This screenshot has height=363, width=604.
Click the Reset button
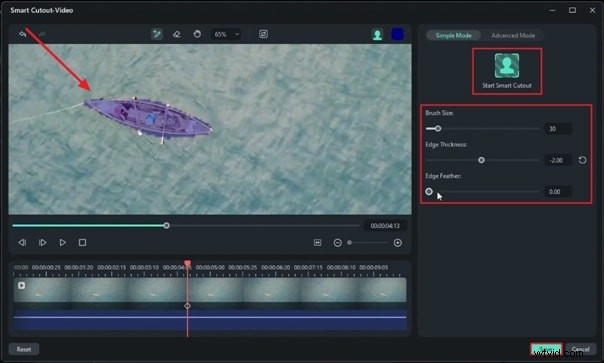click(x=24, y=350)
